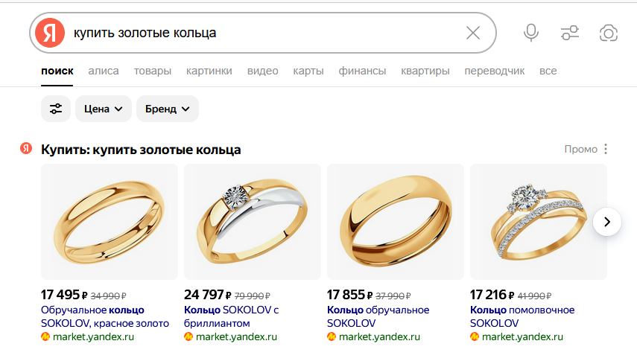This screenshot has height=364, width=637.
Task: Click the Кольцо помолвочное SOKOLOV ring thumbnail
Action: [538, 222]
